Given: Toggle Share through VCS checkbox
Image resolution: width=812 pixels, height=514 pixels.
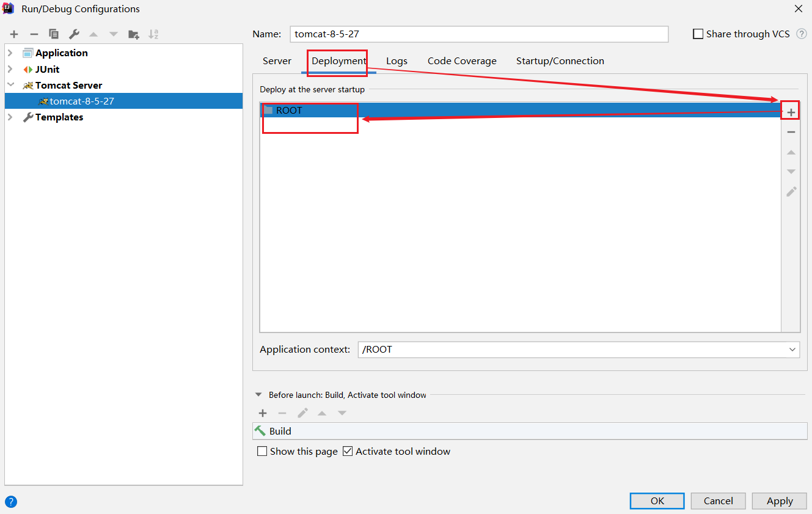Looking at the screenshot, I should [698, 34].
